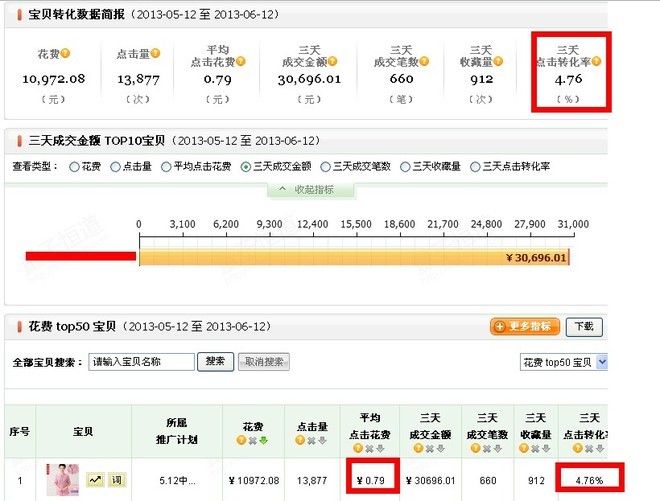
Task: Open help icon beside 花费 summary metric
Action: pyautogui.click(x=65, y=53)
